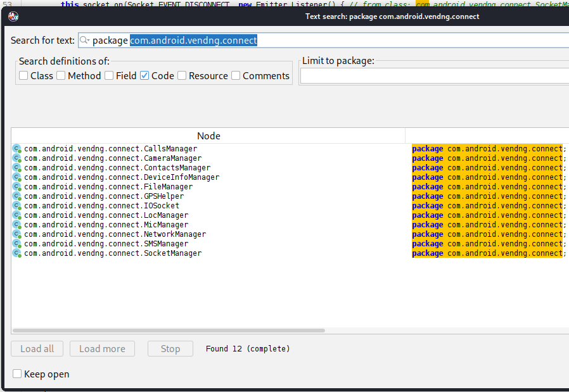Enable the Resource search checkbox
Viewport: 569px width, 392px height.
point(182,75)
